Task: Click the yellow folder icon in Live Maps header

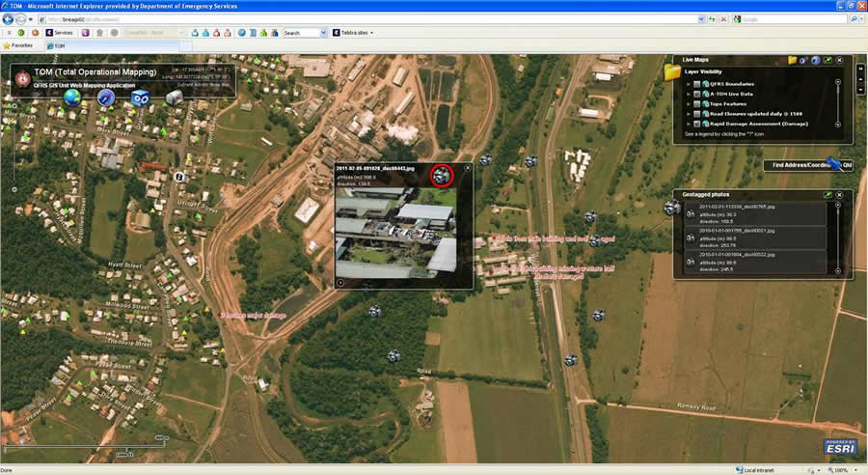Action: [x=792, y=60]
